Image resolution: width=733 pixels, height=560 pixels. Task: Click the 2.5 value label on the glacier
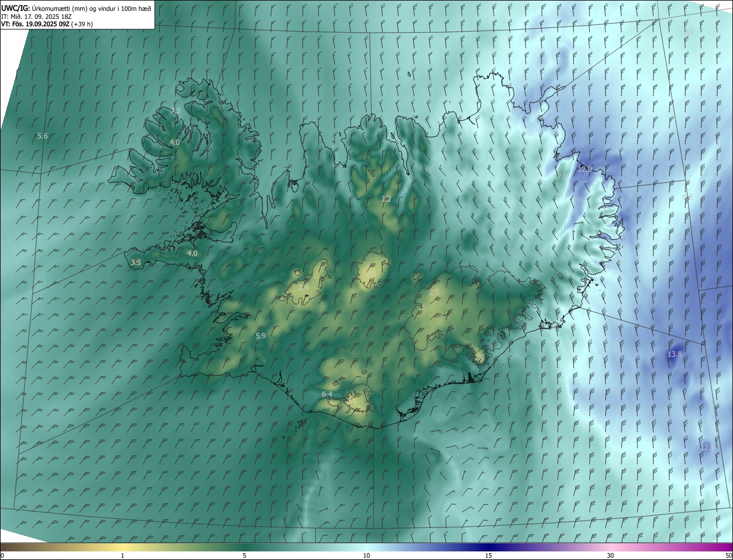point(434,293)
